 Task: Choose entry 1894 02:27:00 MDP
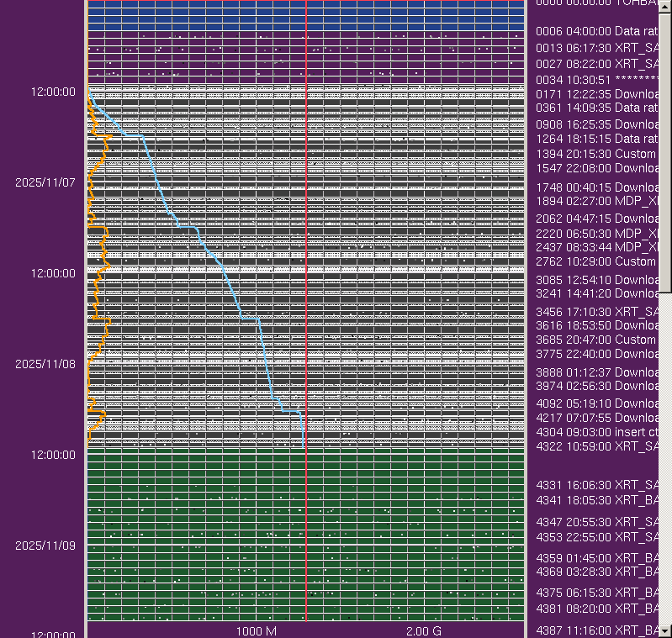point(596,201)
